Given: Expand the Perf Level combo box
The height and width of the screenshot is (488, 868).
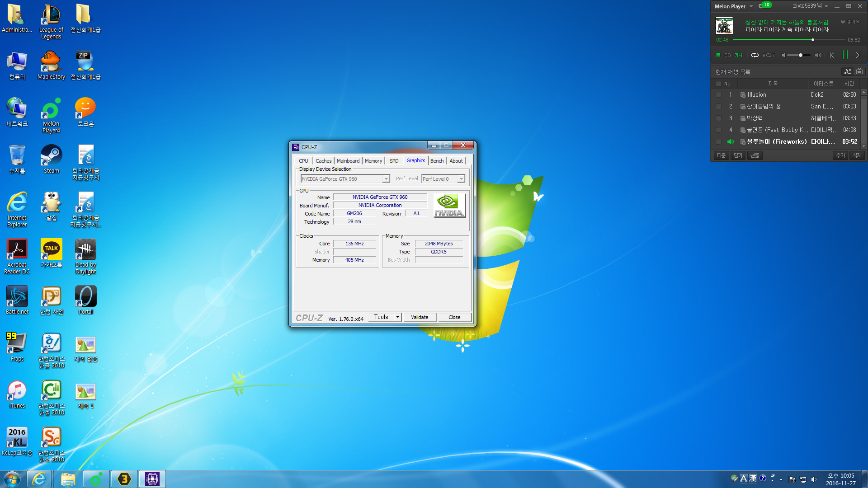Looking at the screenshot, I should tap(461, 179).
